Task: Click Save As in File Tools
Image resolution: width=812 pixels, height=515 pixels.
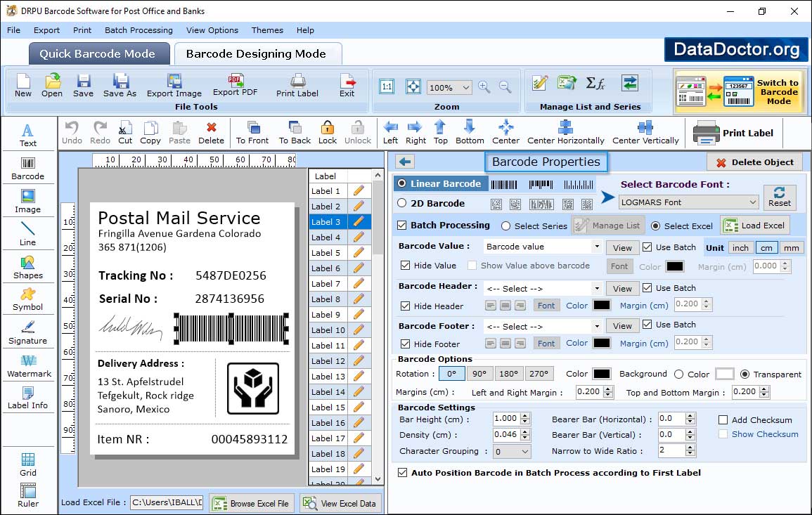Action: point(120,86)
